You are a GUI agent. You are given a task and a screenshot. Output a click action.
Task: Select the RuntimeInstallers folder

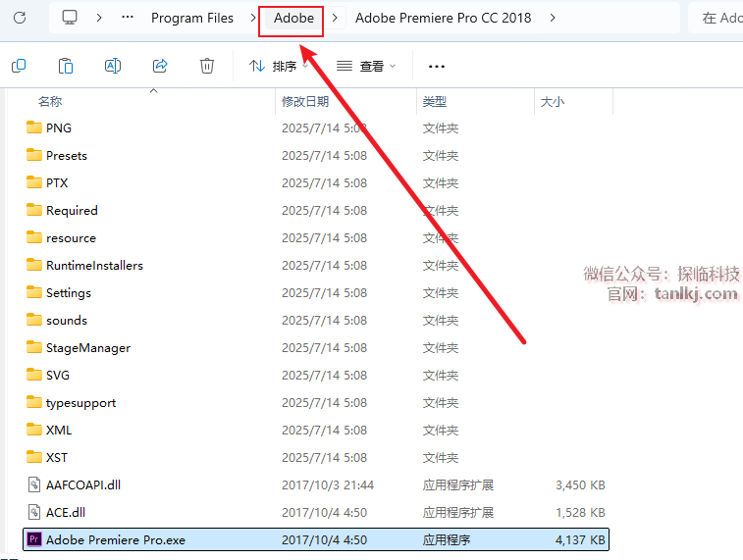tap(94, 265)
